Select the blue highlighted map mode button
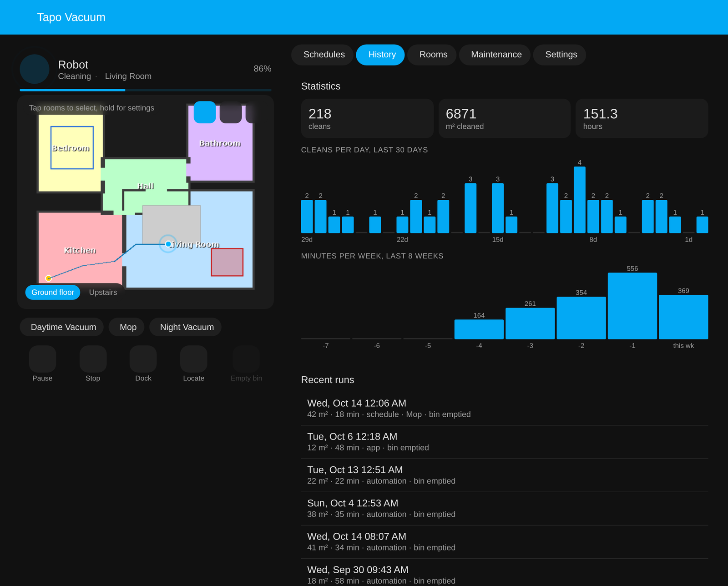 (x=205, y=112)
